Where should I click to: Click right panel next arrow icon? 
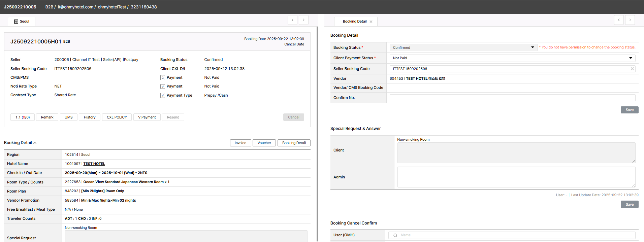(x=630, y=20)
